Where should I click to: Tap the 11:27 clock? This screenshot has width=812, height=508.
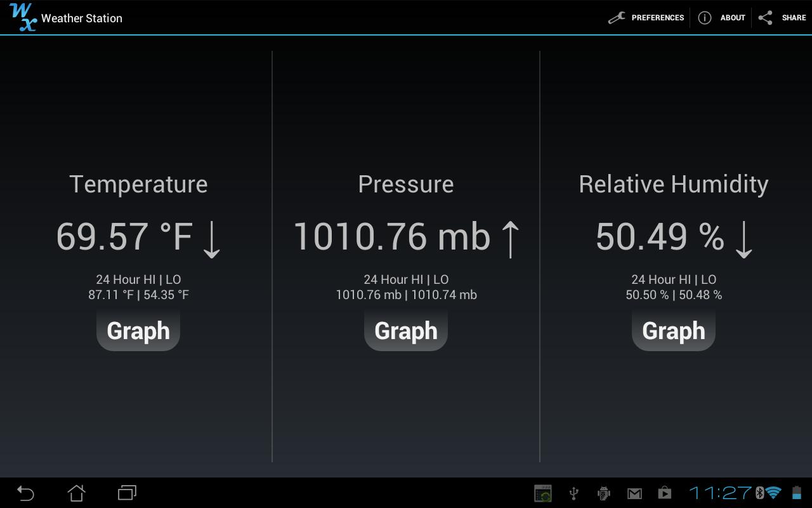click(x=721, y=493)
